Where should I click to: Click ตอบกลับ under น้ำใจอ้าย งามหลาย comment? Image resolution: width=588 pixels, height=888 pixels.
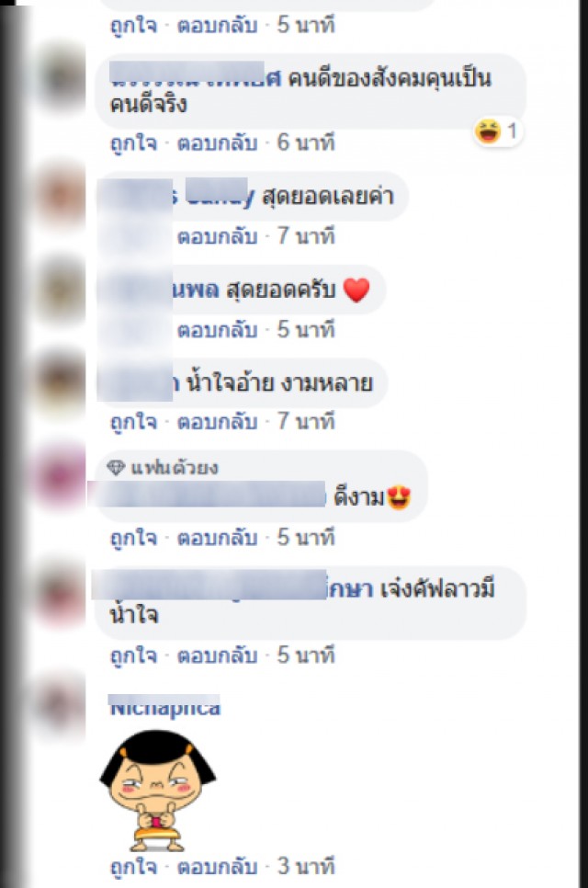pyautogui.click(x=218, y=422)
